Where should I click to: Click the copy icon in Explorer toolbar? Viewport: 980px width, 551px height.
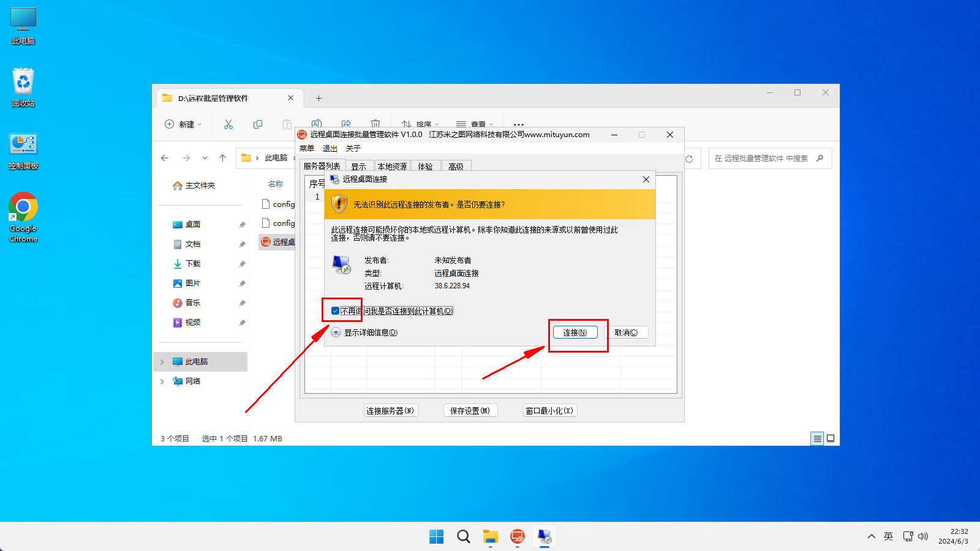pyautogui.click(x=258, y=124)
